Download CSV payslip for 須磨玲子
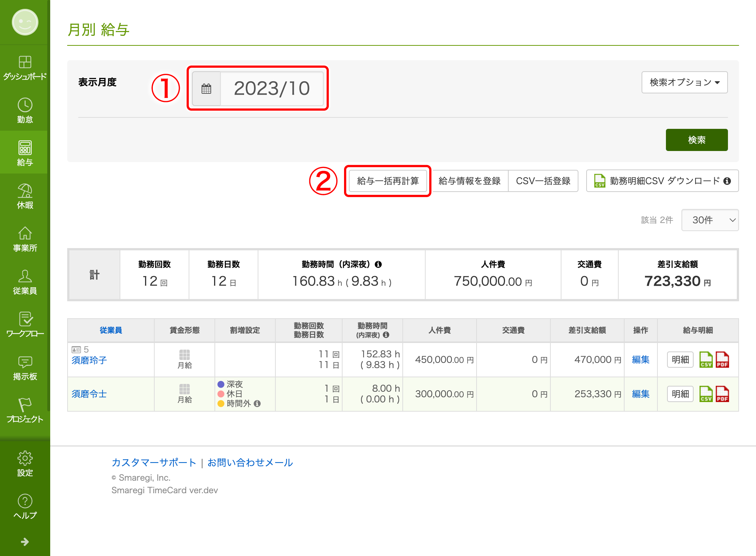756x556 pixels. pos(706,360)
